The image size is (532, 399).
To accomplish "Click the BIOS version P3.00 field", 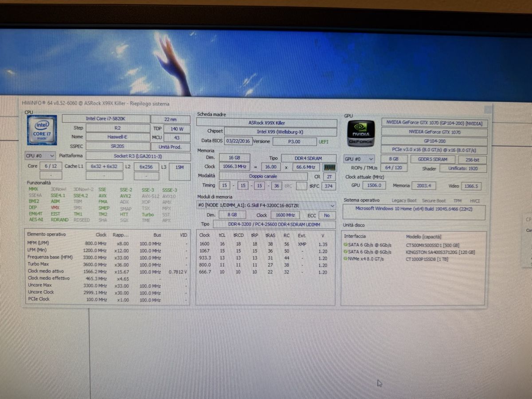I will (x=294, y=141).
